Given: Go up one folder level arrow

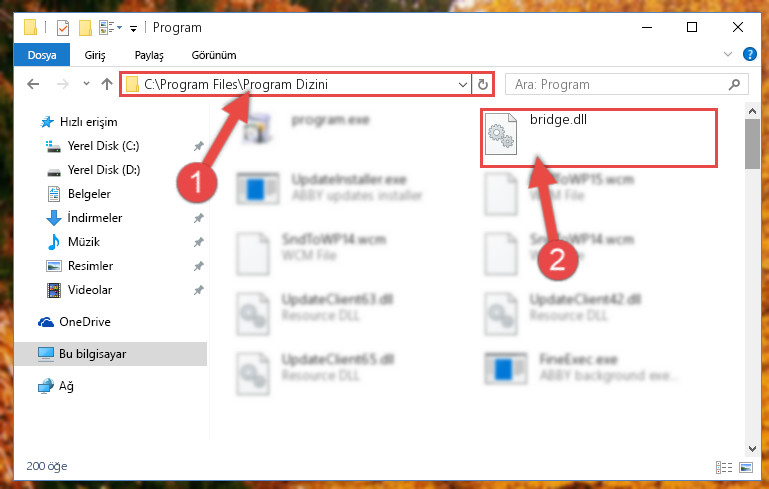Looking at the screenshot, I should click(107, 84).
